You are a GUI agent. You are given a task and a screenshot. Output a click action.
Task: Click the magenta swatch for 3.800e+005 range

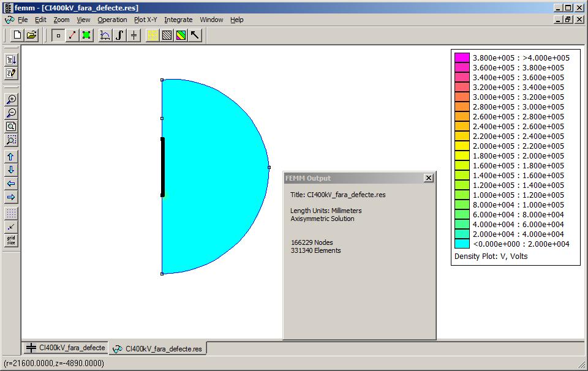(462, 58)
